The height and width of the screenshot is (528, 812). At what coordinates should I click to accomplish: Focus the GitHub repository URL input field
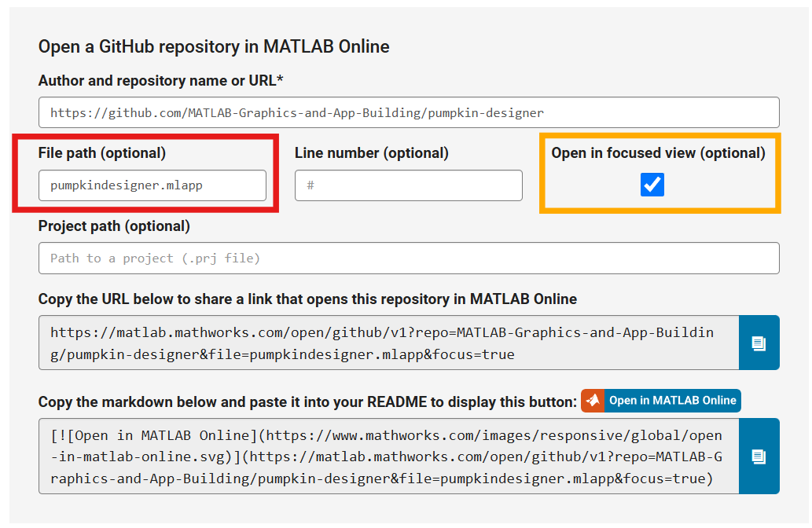pos(409,112)
